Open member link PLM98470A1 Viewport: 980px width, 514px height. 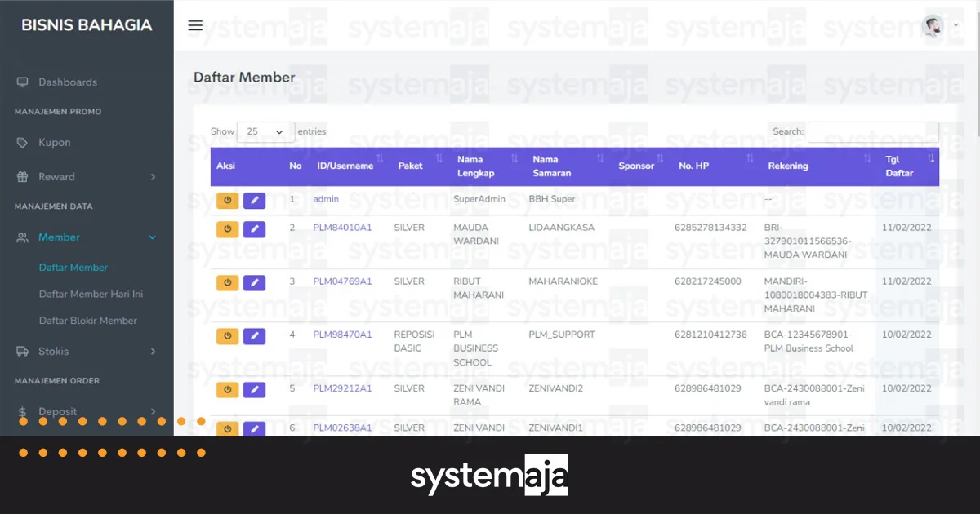point(342,335)
